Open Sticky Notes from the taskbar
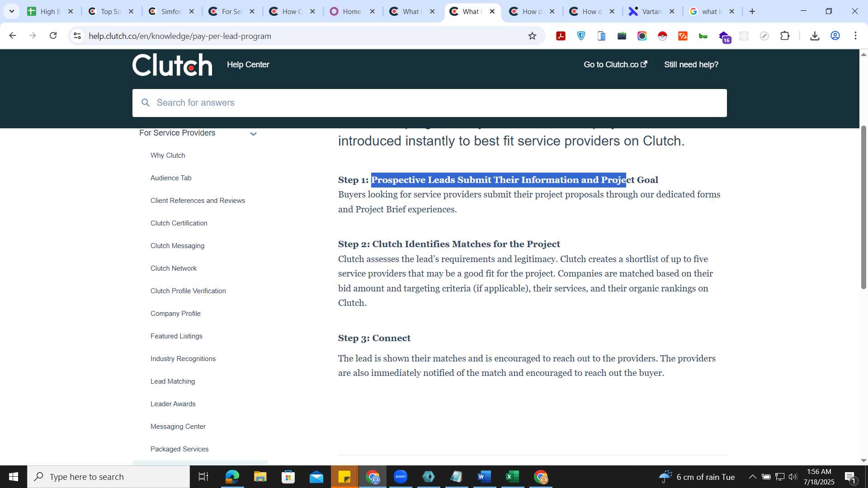Image resolution: width=868 pixels, height=488 pixels. pyautogui.click(x=344, y=477)
